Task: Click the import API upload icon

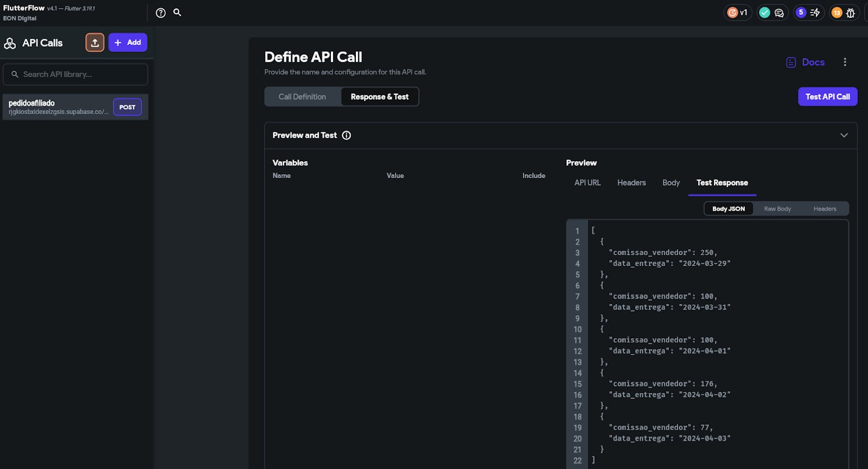Action: [95, 42]
